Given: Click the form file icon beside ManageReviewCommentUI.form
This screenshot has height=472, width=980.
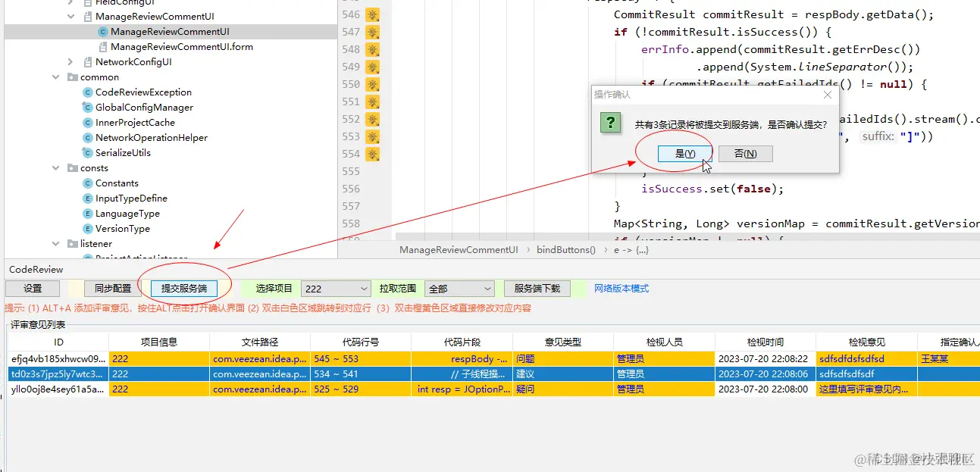Looking at the screenshot, I should [103, 47].
